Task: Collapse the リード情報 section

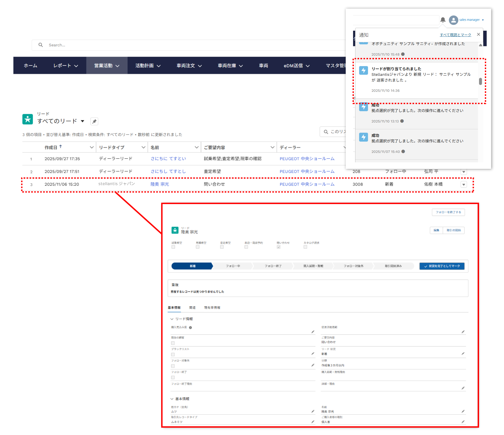Action: pos(172,319)
